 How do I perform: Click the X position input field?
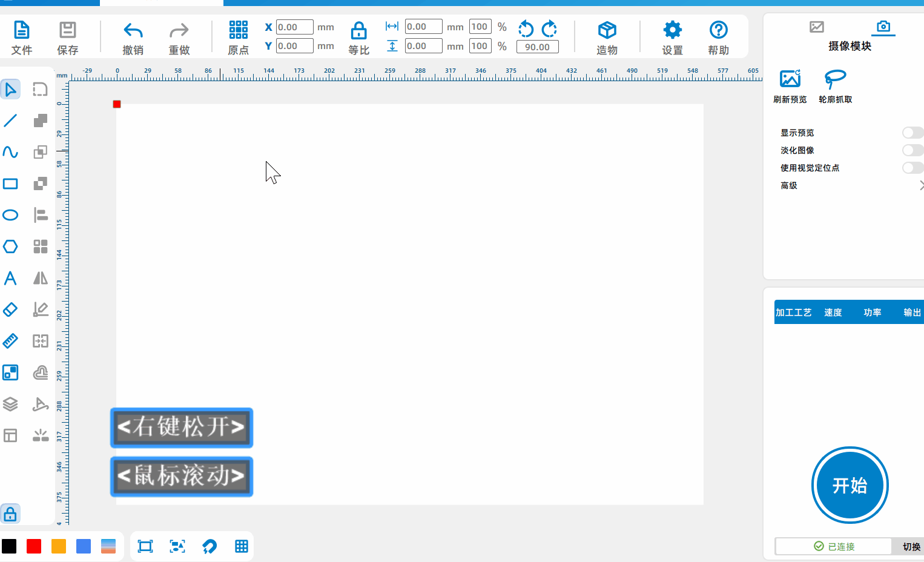coord(295,27)
